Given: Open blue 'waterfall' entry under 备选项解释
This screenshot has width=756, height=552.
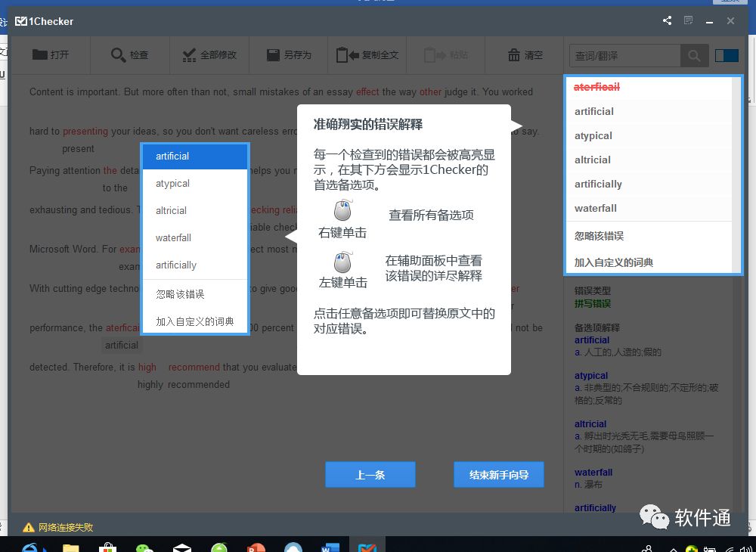Looking at the screenshot, I should point(593,473).
